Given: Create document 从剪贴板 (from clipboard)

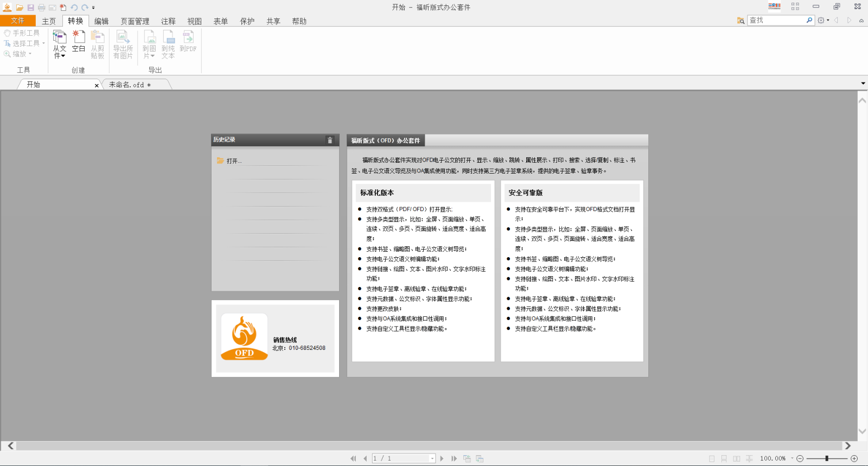Looking at the screenshot, I should pyautogui.click(x=98, y=44).
